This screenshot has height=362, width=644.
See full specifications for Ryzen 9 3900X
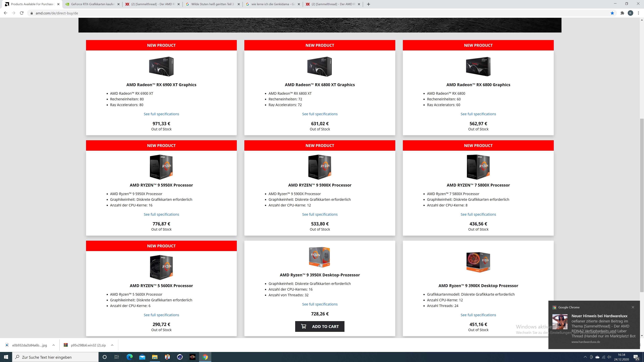coord(478,315)
